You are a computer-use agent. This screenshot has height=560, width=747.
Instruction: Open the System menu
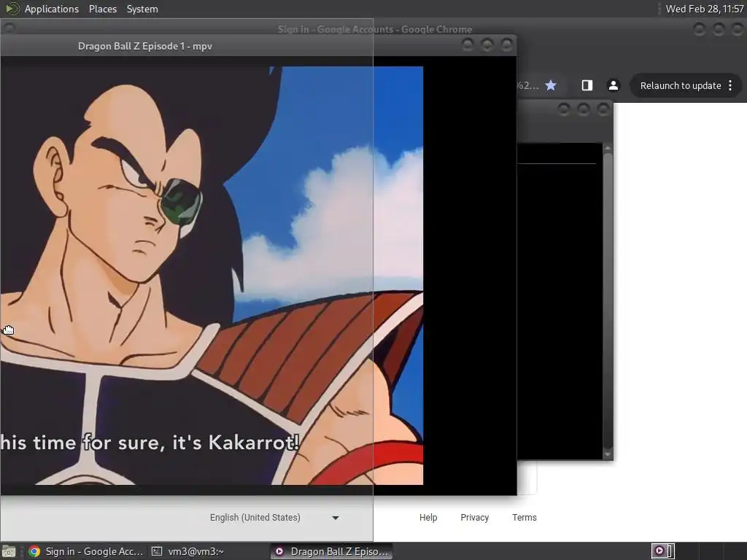tap(142, 9)
